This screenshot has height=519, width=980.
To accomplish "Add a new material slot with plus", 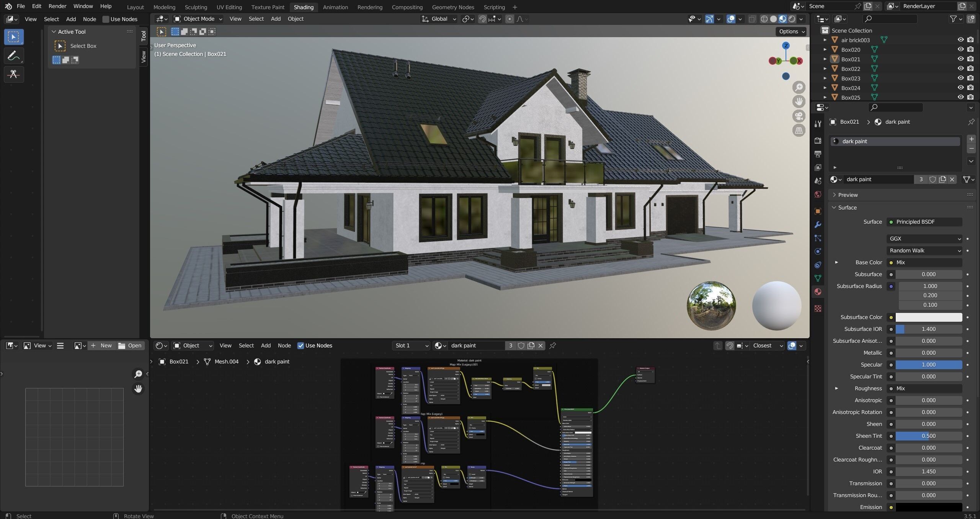I will 971,139.
